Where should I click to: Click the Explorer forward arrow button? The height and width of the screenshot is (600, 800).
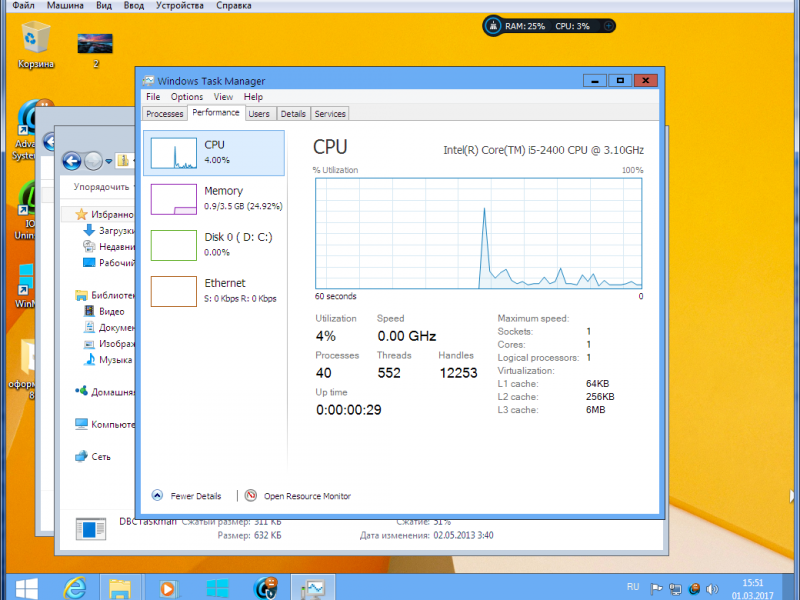pyautogui.click(x=93, y=161)
